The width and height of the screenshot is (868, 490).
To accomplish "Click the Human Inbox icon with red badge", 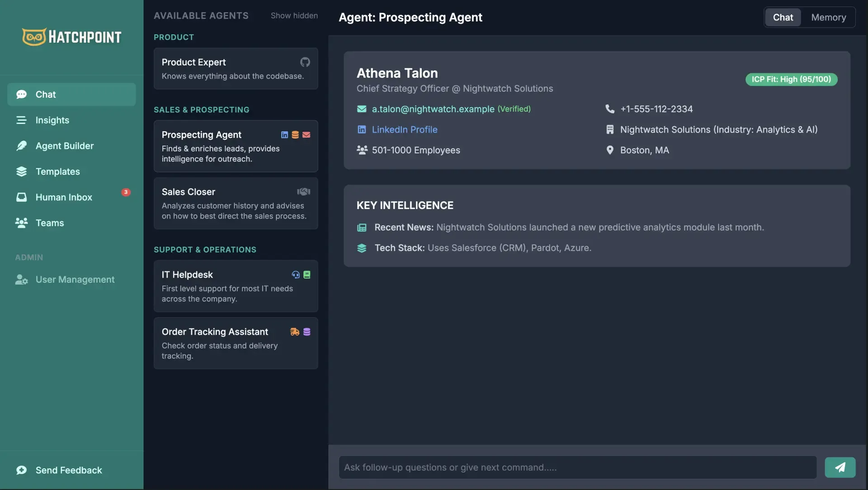I will click(x=22, y=197).
